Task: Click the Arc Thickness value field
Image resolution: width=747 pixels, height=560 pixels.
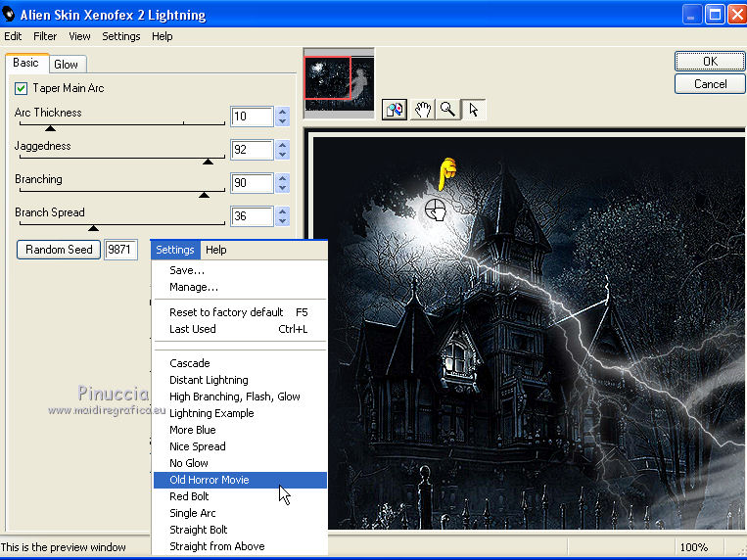Action: (x=252, y=117)
